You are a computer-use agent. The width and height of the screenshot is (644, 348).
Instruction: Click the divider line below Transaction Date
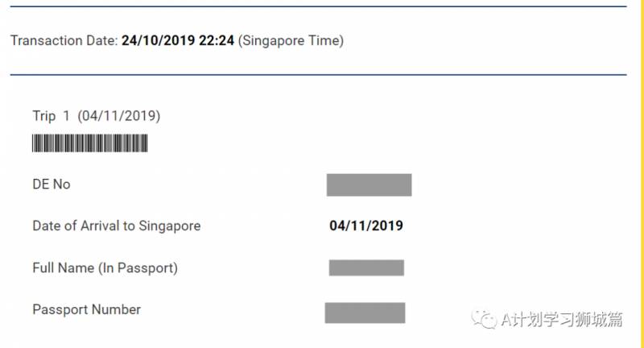[318, 75]
